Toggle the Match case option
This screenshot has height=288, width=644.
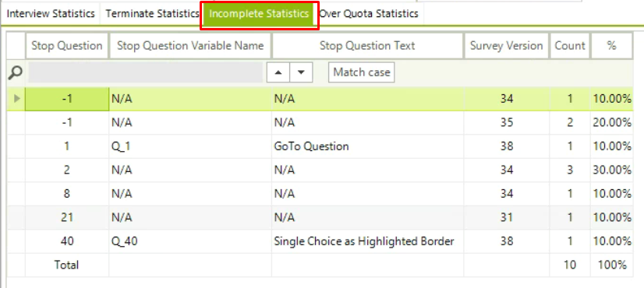(x=362, y=72)
